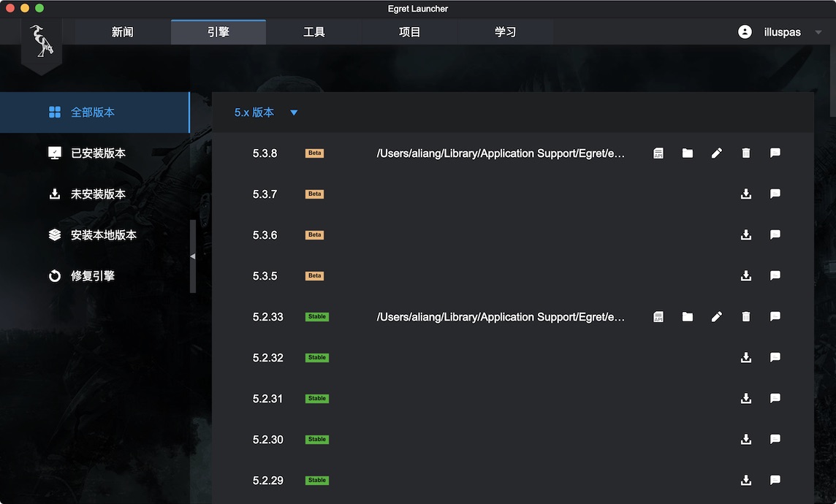Select 未安装版本 in the sidebar
The height and width of the screenshot is (504, 836).
[94, 194]
